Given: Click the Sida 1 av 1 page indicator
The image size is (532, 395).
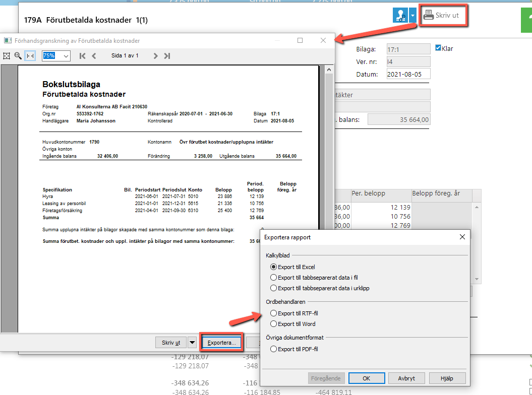Looking at the screenshot, I should click(125, 55).
